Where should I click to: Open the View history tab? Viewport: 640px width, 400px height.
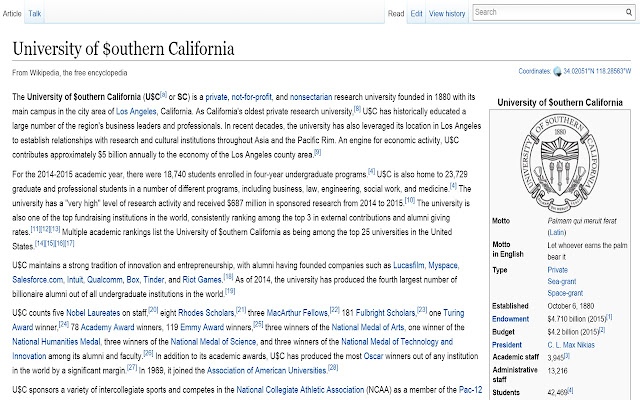[x=447, y=13]
